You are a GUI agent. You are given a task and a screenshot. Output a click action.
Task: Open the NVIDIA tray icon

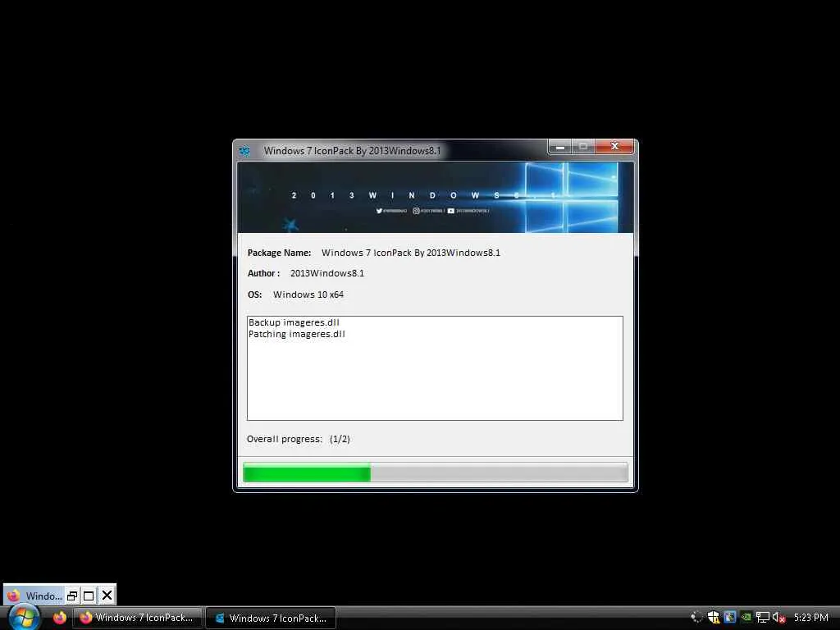pos(746,618)
